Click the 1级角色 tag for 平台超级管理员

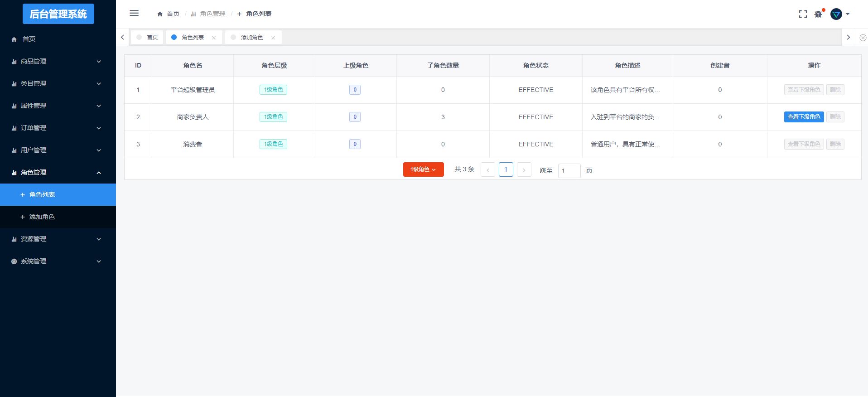pyautogui.click(x=273, y=90)
